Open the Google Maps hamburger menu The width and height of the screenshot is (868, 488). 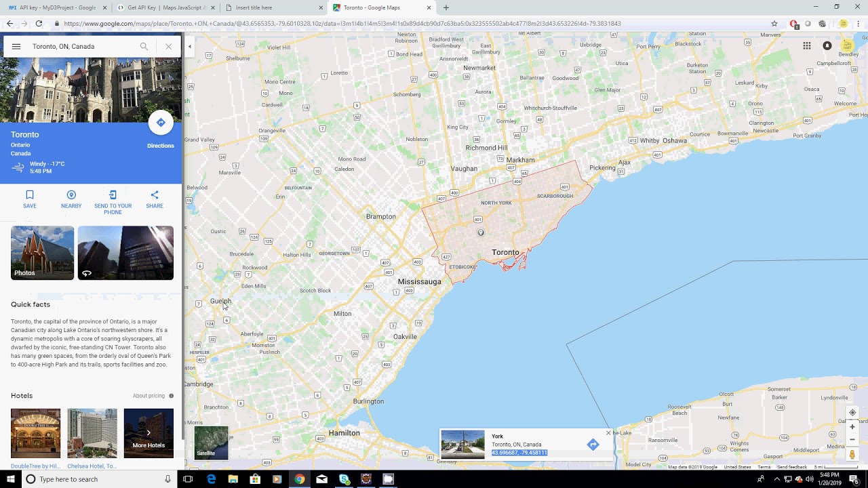tap(16, 47)
